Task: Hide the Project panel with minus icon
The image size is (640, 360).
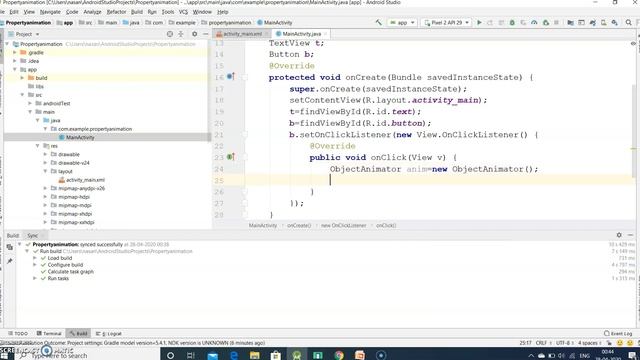Action: [x=205, y=34]
